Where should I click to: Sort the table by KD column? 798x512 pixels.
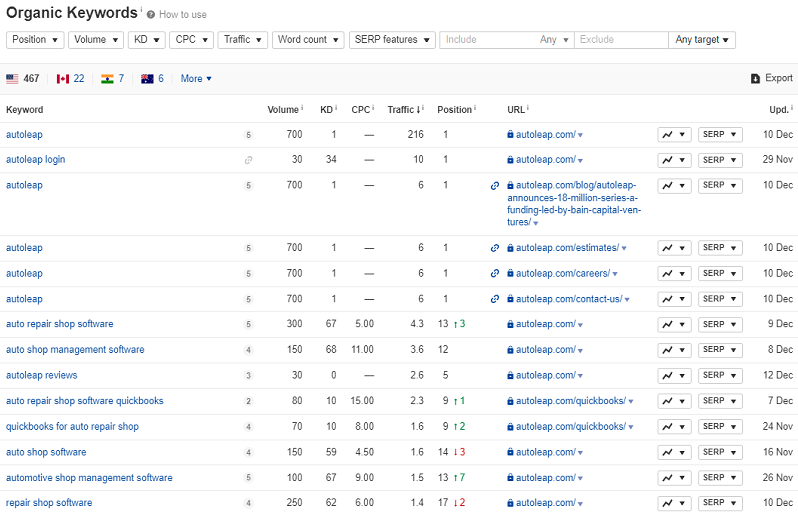click(326, 109)
